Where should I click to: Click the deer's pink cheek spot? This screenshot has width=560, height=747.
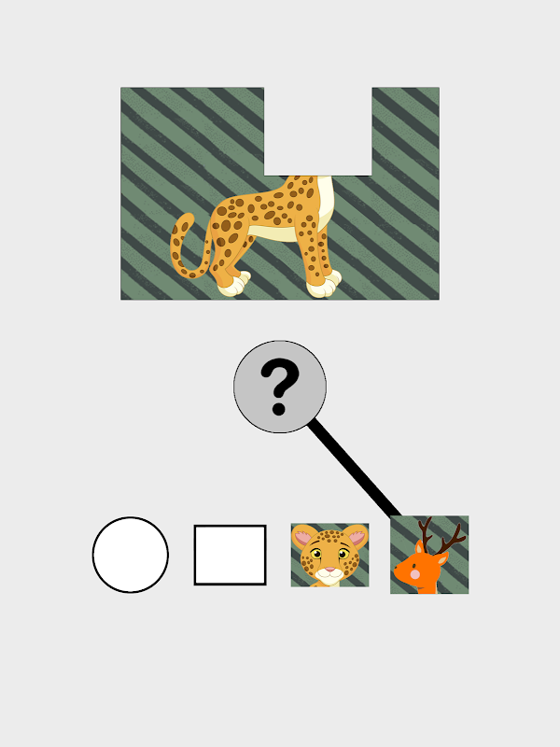tap(415, 574)
